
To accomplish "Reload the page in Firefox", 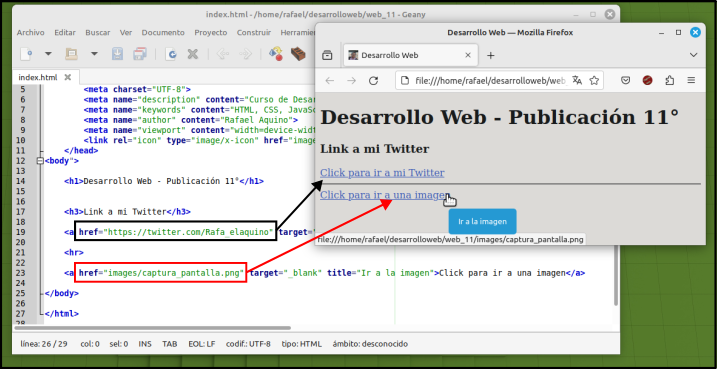I will [x=374, y=81].
